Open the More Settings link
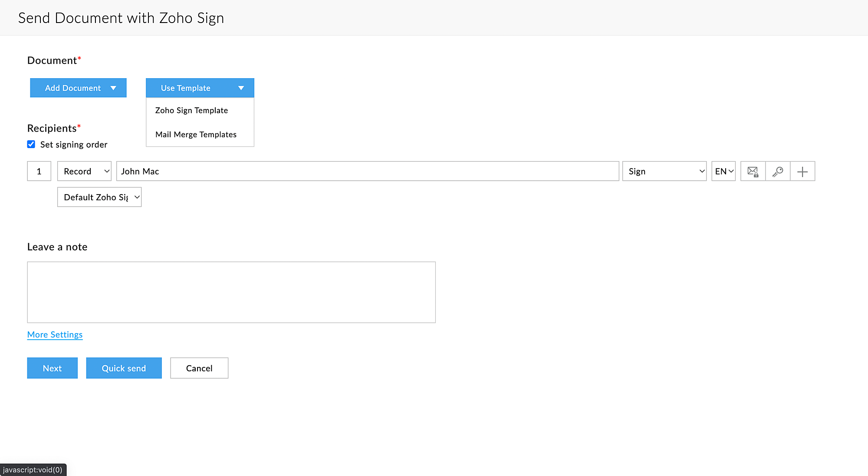This screenshot has height=476, width=868. 55,334
